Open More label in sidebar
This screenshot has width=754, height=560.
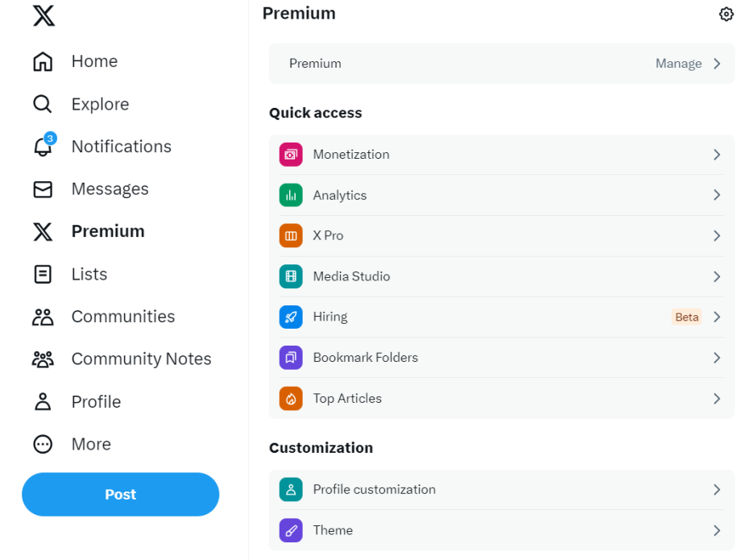[x=91, y=444]
